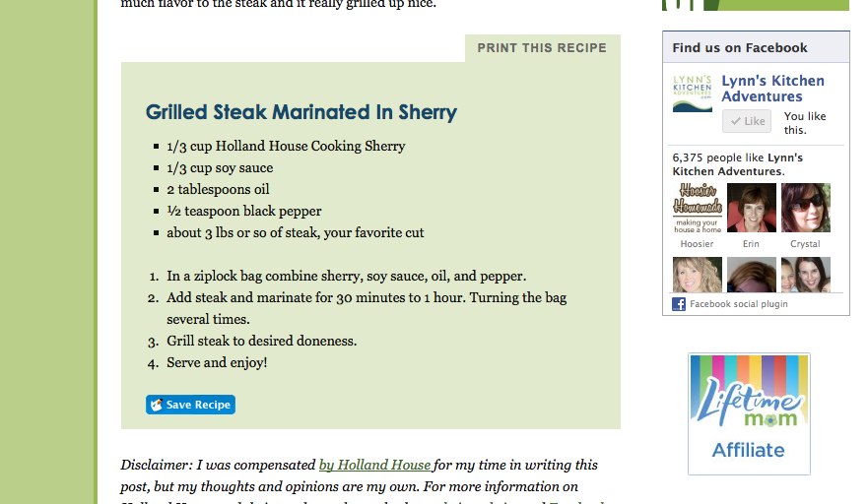Viewport: 868px width, 504px height.
Task: Click the Crystal name label
Action: pos(806,244)
